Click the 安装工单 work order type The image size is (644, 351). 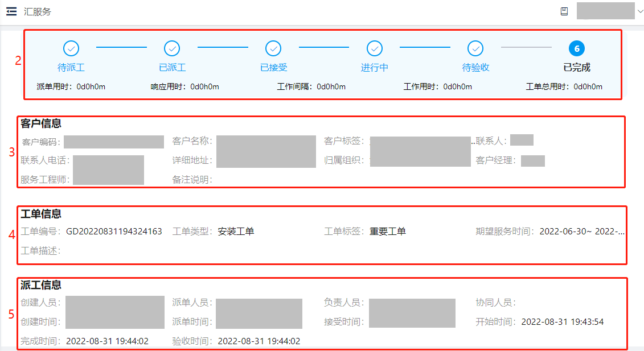point(236,232)
